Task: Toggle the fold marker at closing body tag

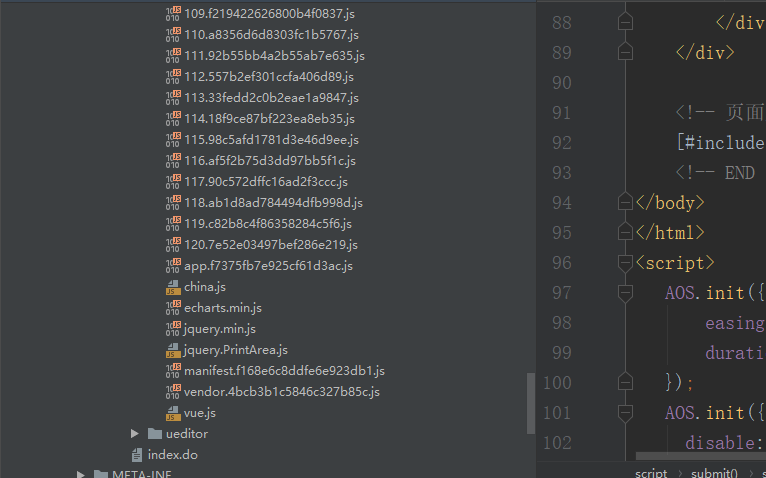Action: pos(625,202)
